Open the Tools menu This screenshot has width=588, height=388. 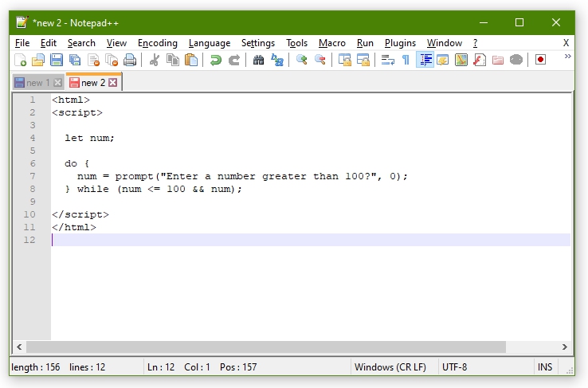pyautogui.click(x=296, y=43)
